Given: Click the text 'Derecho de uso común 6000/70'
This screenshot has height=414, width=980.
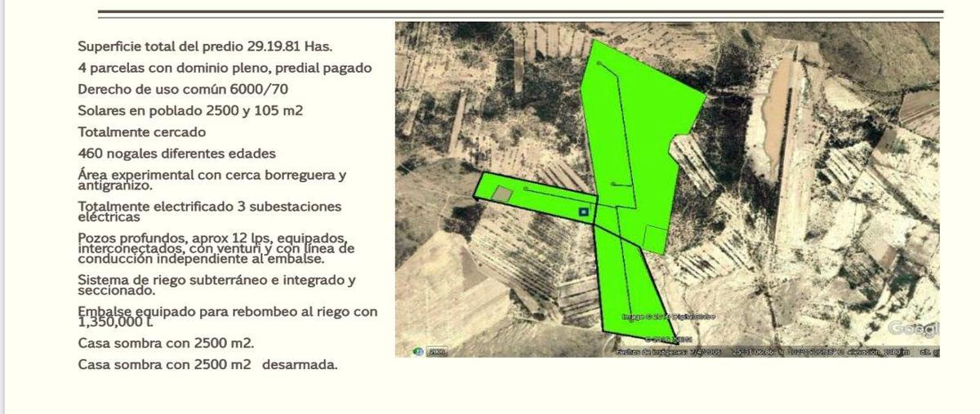Looking at the screenshot, I should pyautogui.click(x=183, y=89).
